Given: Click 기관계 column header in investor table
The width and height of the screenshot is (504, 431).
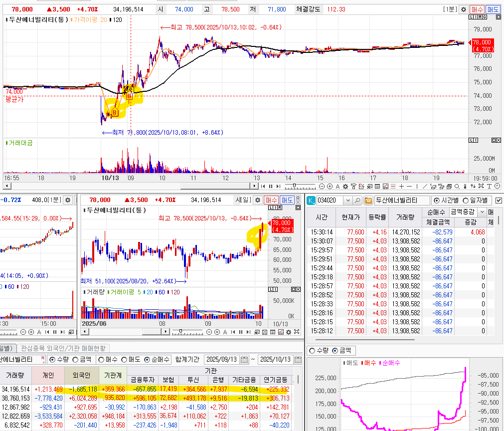Looking at the screenshot, I should click(x=113, y=375).
